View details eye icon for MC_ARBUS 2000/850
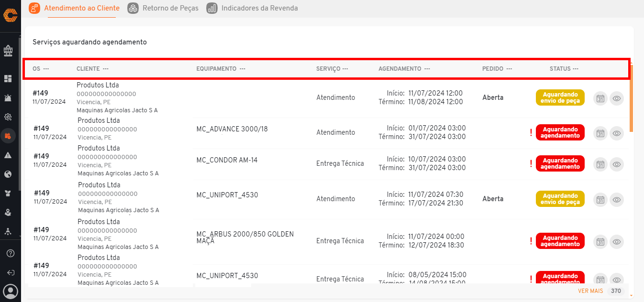 (617, 242)
